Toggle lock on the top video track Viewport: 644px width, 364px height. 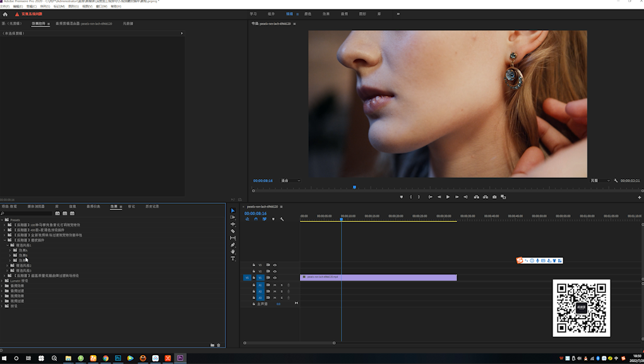pyautogui.click(x=254, y=265)
